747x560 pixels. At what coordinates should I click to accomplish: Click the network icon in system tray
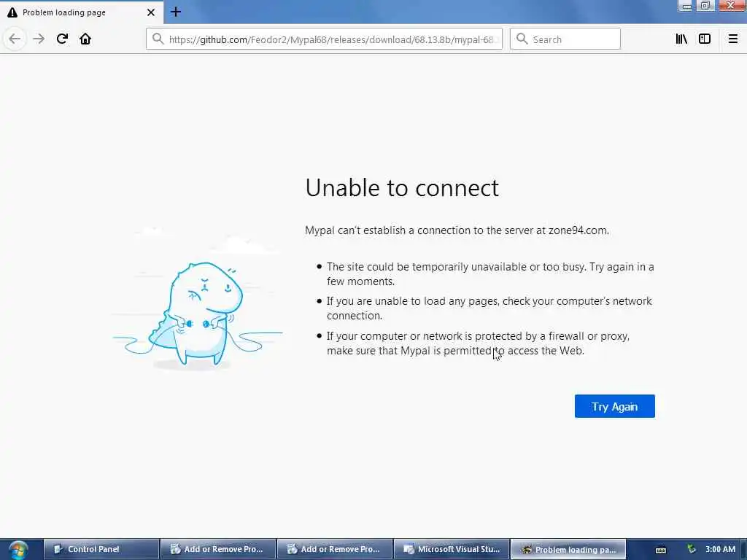(692, 549)
